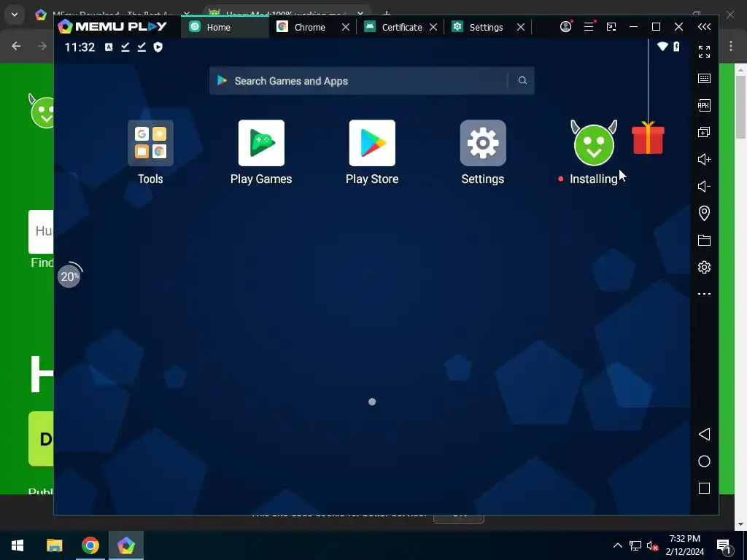The height and width of the screenshot is (560, 747).
Task: Collapse the sidebar with triple arrows
Action: (x=704, y=27)
